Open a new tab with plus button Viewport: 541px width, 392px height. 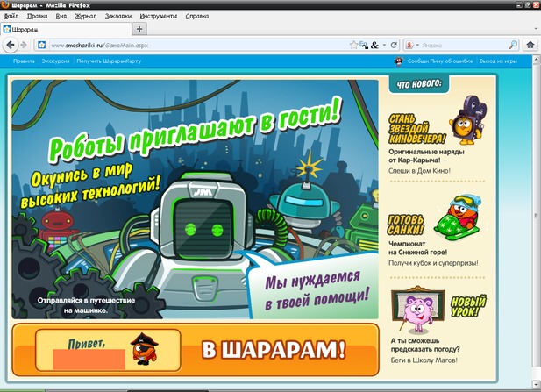pyautogui.click(x=139, y=29)
